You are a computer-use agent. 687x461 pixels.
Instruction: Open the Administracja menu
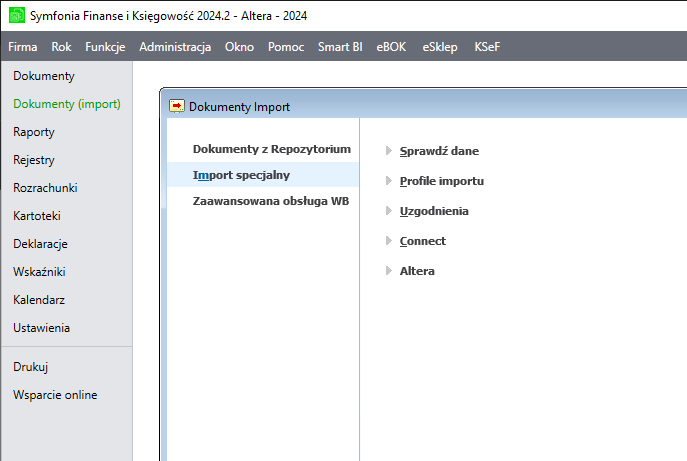[x=175, y=47]
